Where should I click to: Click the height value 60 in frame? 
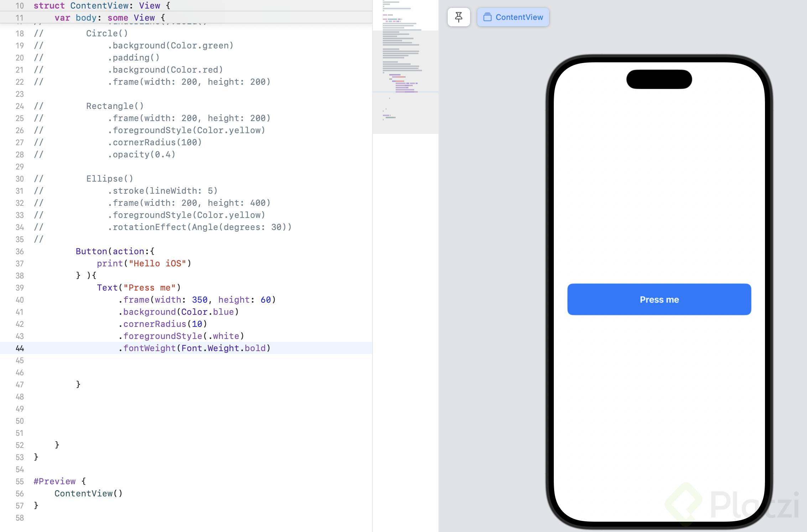coord(265,300)
